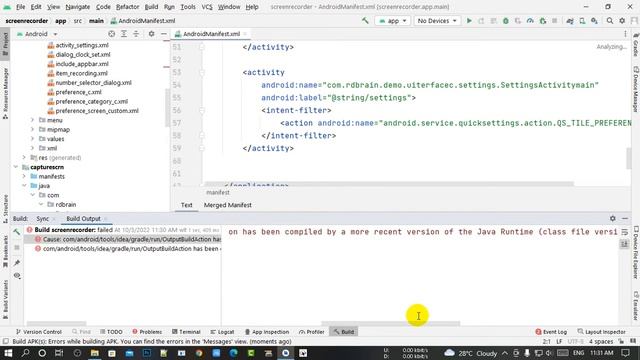Open the Logcat tool window
This screenshot has width=640, height=360.
[222, 331]
